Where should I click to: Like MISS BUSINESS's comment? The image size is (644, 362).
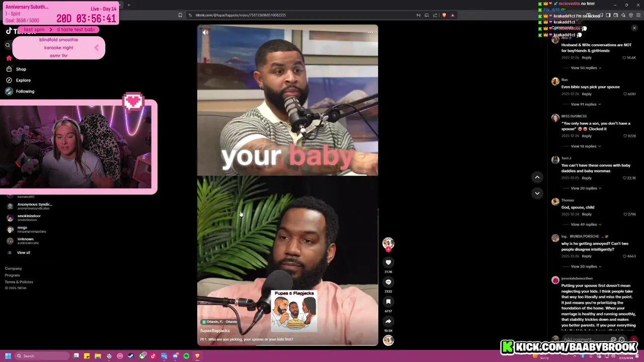coord(624,136)
